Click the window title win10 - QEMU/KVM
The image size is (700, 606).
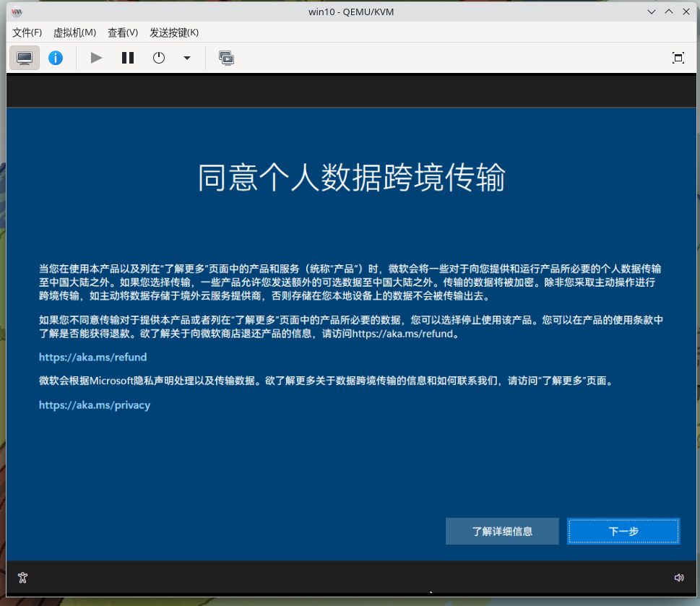tap(351, 12)
